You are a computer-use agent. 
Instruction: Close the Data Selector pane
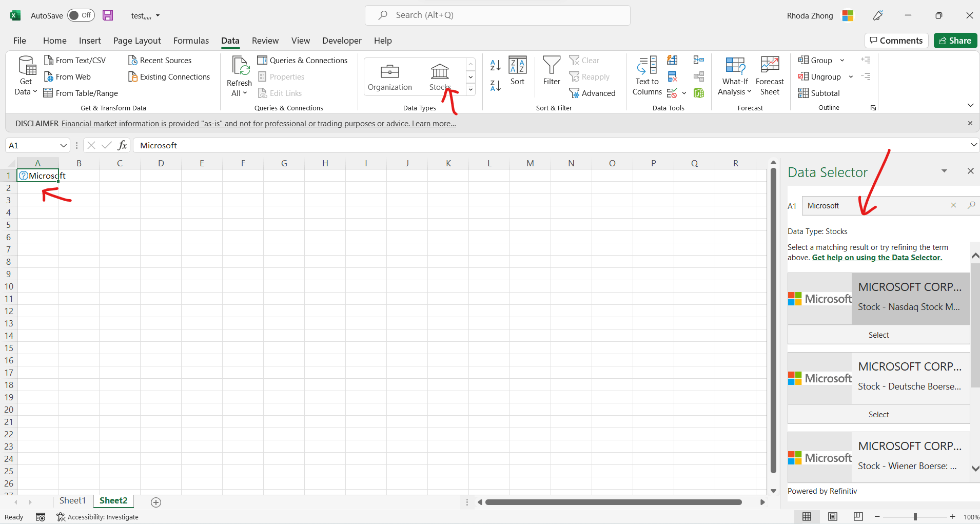[970, 171]
